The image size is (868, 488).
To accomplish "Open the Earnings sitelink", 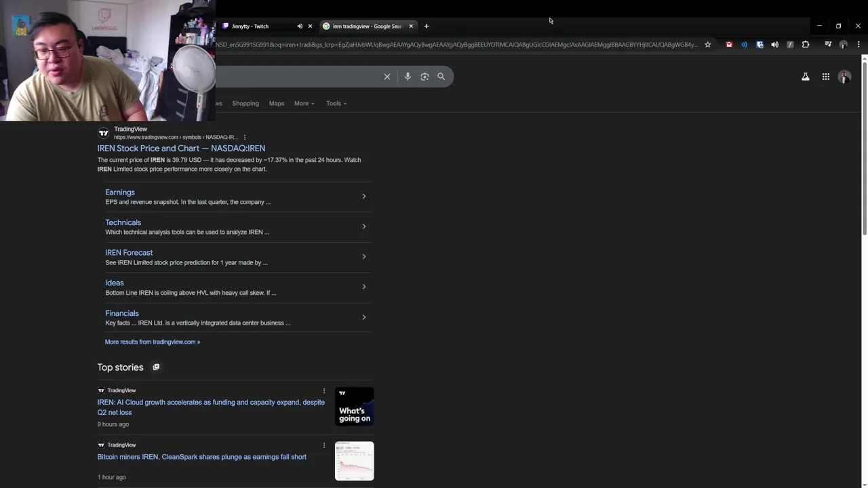I will [x=120, y=192].
